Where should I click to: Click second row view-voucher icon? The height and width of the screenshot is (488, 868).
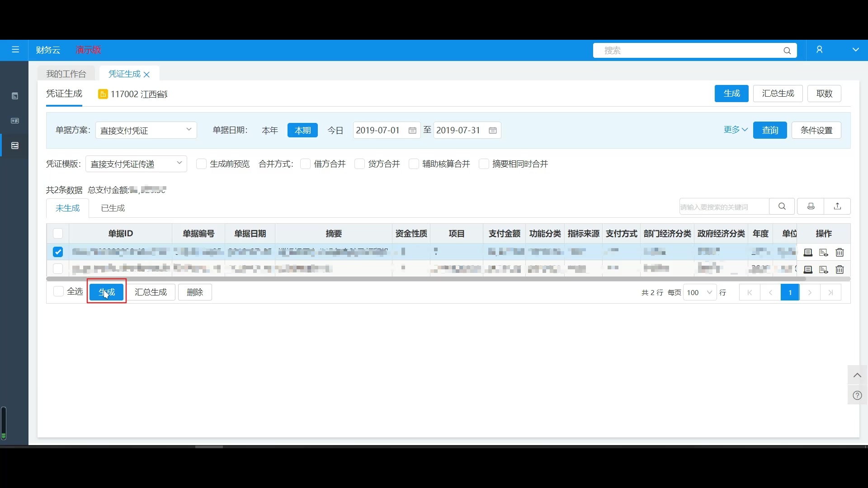[808, 270]
